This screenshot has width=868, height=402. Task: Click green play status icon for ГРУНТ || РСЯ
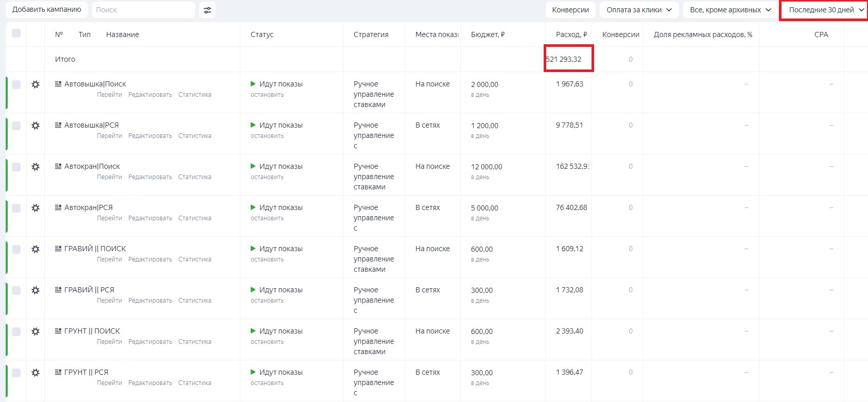point(253,372)
